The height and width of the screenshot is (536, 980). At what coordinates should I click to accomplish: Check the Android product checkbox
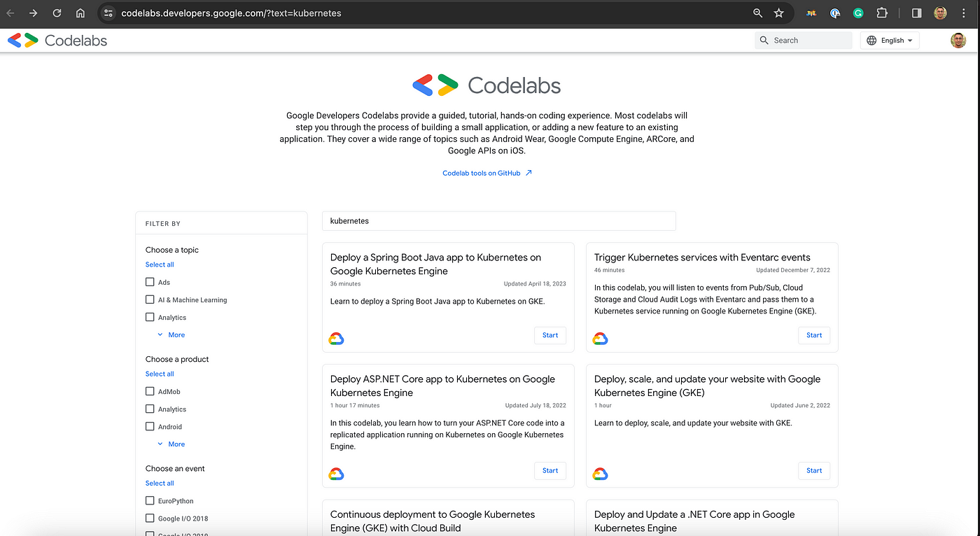point(150,426)
